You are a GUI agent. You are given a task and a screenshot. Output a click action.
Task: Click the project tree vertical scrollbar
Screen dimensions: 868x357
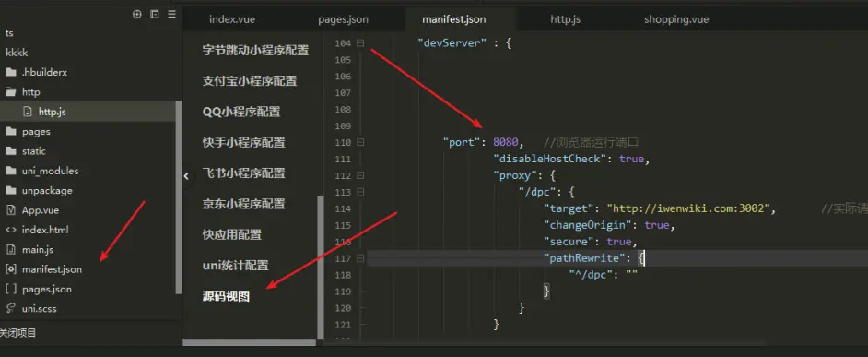(178, 196)
